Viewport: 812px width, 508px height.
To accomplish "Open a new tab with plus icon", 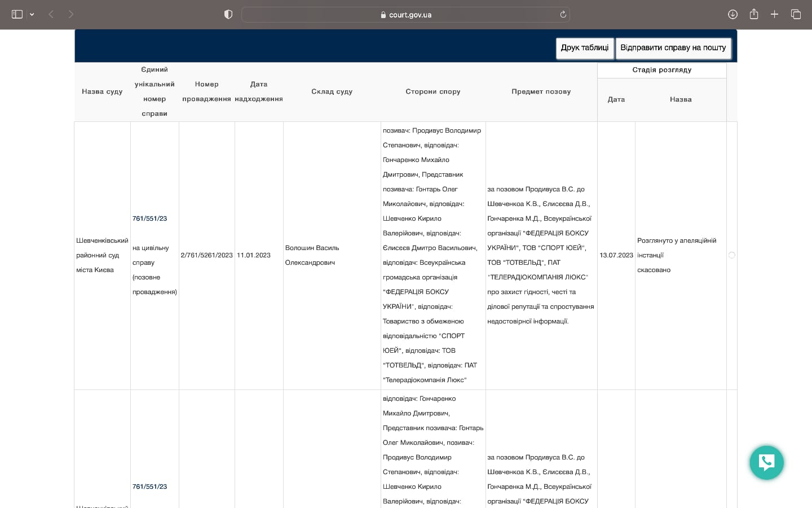I will coord(775,14).
